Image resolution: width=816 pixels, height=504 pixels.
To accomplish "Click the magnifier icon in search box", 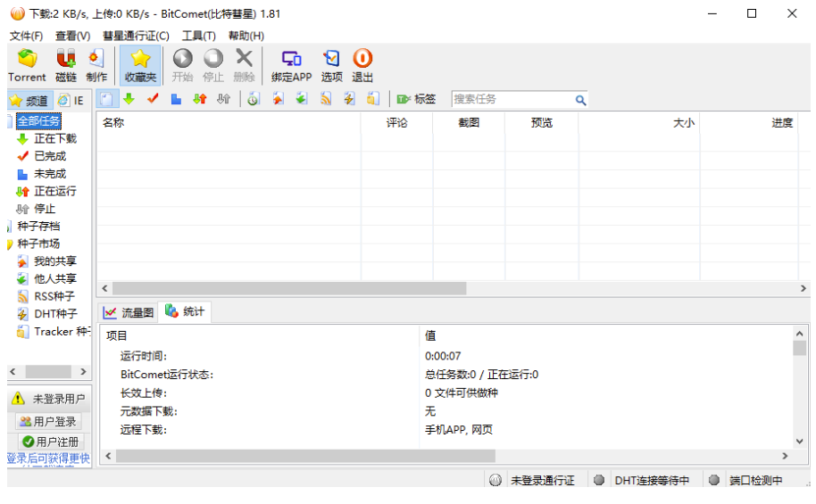I will click(580, 100).
